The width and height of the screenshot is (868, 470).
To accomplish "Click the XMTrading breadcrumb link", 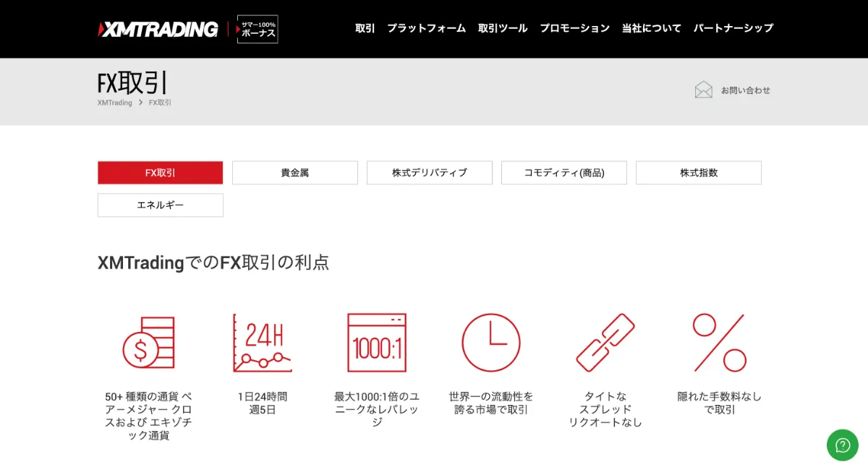I will point(114,103).
